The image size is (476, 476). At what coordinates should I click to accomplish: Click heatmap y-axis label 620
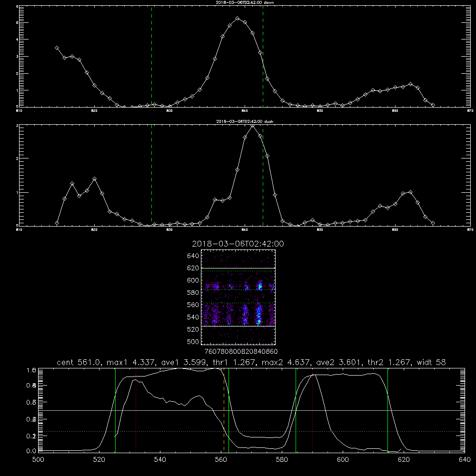(x=193, y=268)
